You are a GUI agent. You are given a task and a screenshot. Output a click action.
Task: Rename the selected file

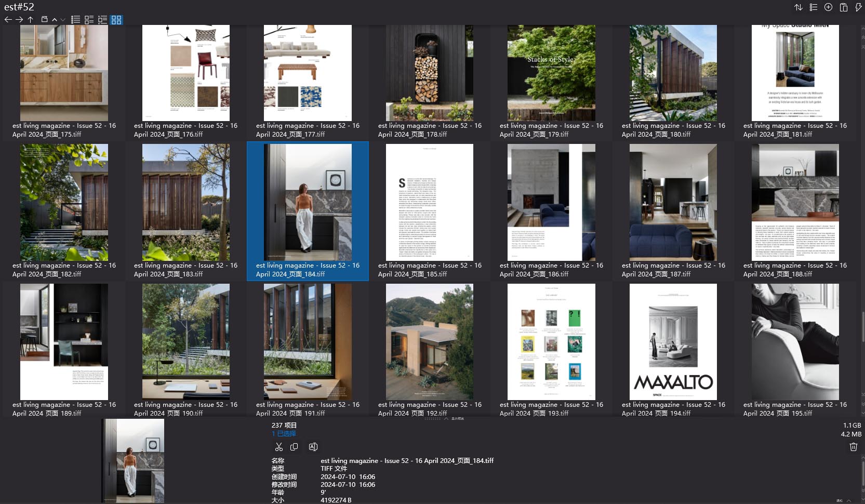point(313,447)
